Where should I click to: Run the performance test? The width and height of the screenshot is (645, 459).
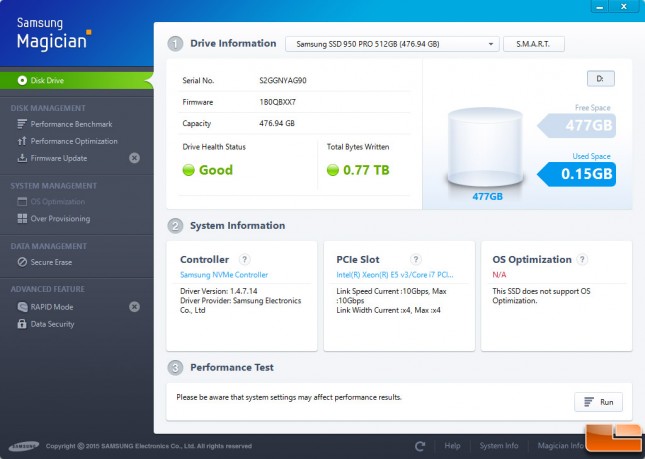[x=599, y=402]
